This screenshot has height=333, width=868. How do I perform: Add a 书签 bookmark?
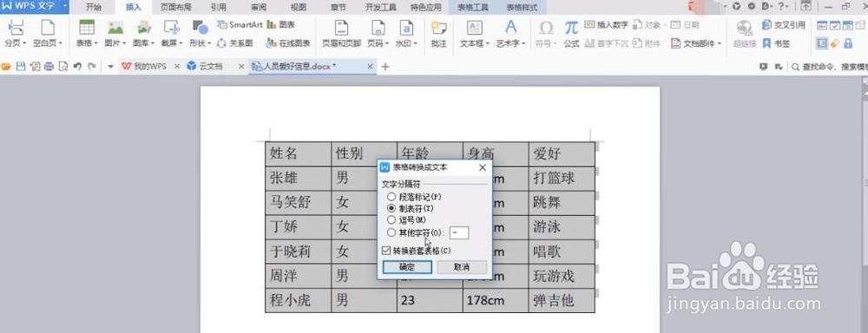tap(777, 43)
